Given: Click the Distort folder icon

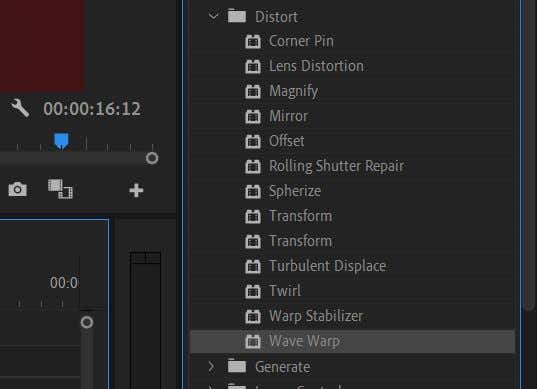Looking at the screenshot, I should [237, 16].
